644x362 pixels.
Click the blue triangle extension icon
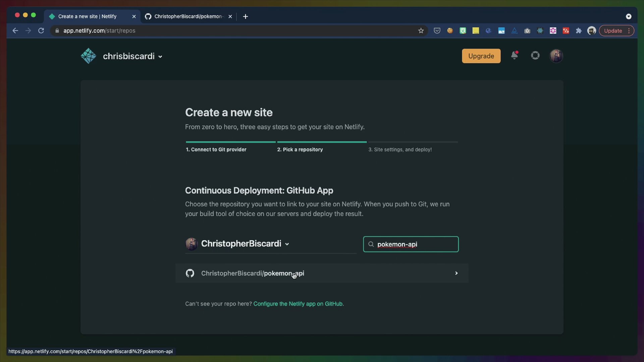tap(514, 31)
